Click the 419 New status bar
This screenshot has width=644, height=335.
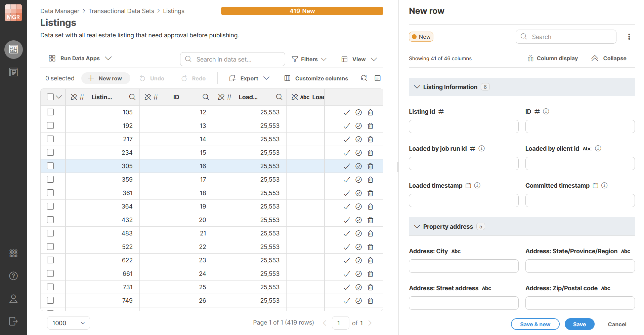[x=302, y=11]
